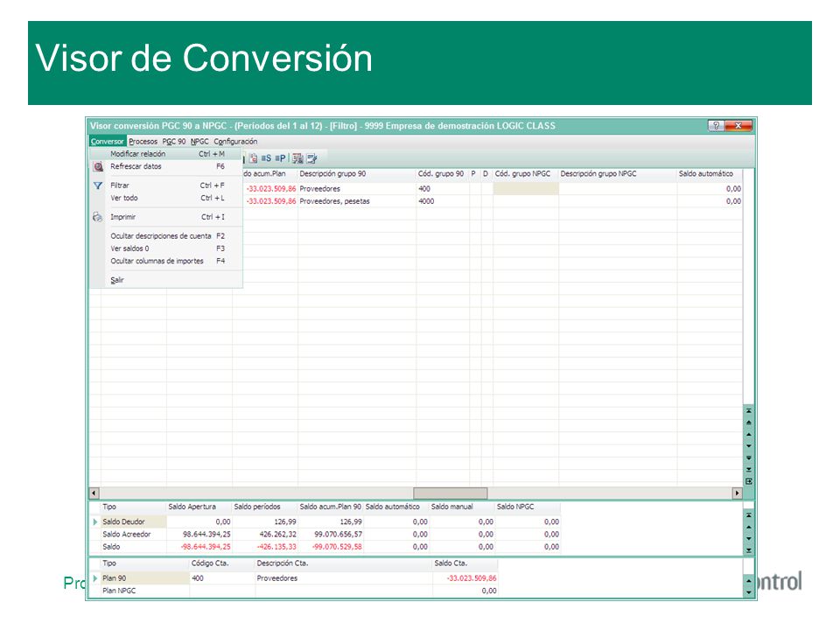
Task: Click the window help question mark button
Action: 716,125
